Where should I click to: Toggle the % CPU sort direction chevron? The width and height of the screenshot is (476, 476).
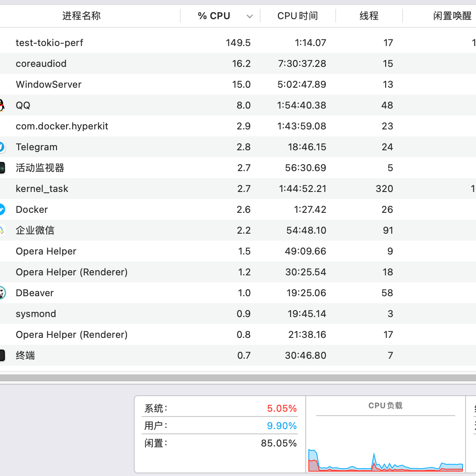(250, 17)
